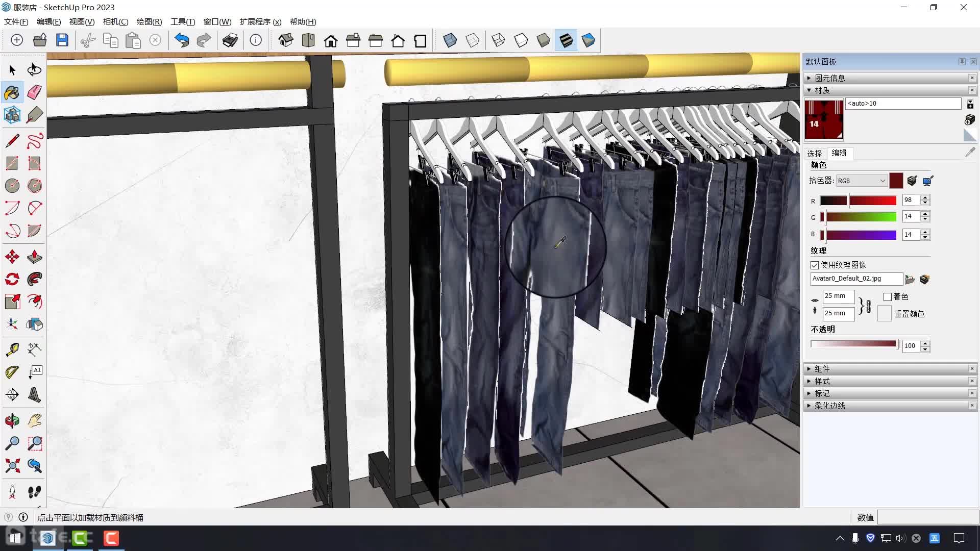Switch to Shaded face style
This screenshot has width=980, height=551.
(544, 40)
